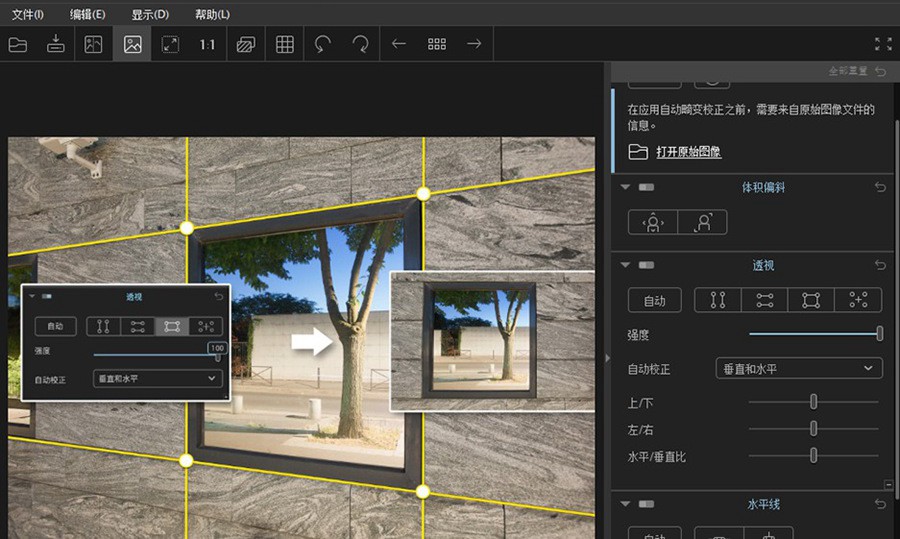Click bottom-right yellow perspective anchor point
Viewport: 900px width, 539px height.
(x=423, y=491)
